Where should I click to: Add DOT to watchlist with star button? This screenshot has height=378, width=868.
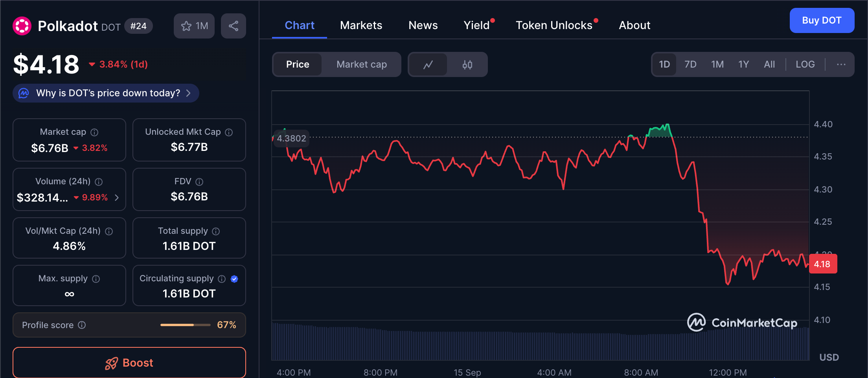coord(194,26)
